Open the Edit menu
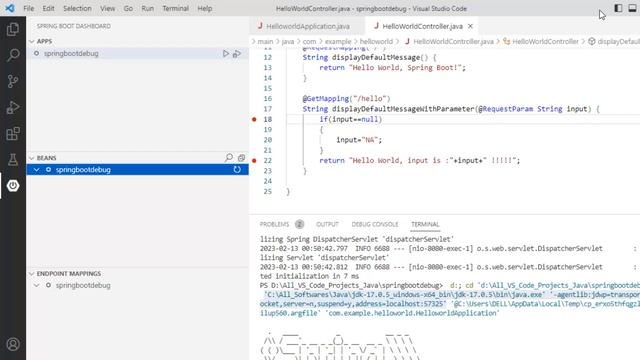 [x=48, y=8]
